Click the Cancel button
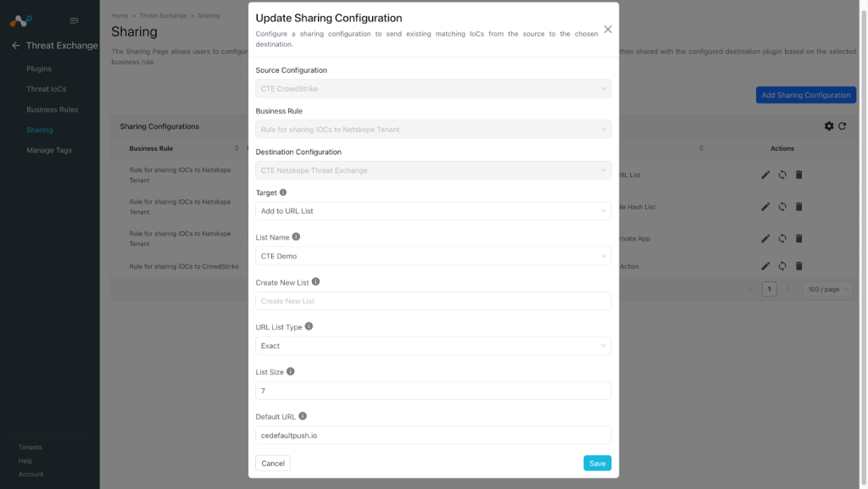This screenshot has width=868, height=489. click(273, 463)
